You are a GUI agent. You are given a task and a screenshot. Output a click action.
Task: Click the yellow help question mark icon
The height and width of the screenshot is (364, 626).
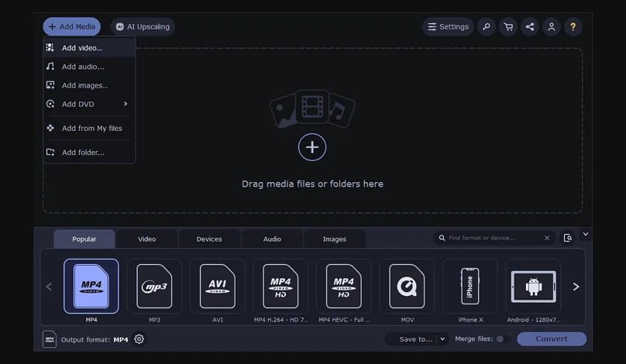[573, 27]
